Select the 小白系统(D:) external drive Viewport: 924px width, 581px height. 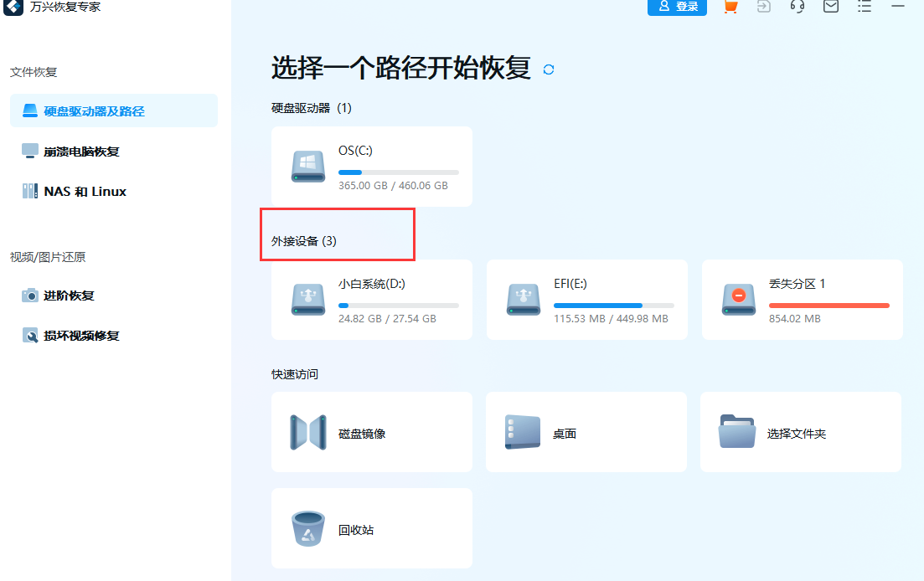pos(371,300)
